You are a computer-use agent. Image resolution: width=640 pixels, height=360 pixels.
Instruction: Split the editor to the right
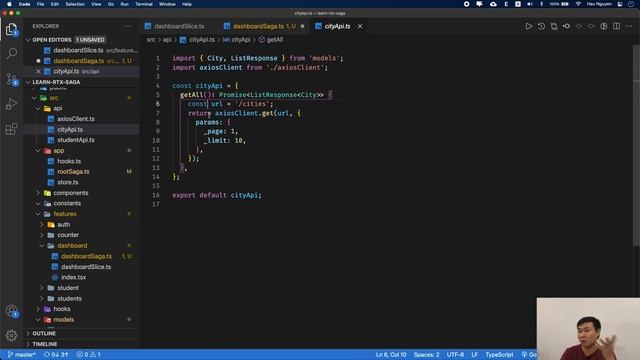(616, 26)
